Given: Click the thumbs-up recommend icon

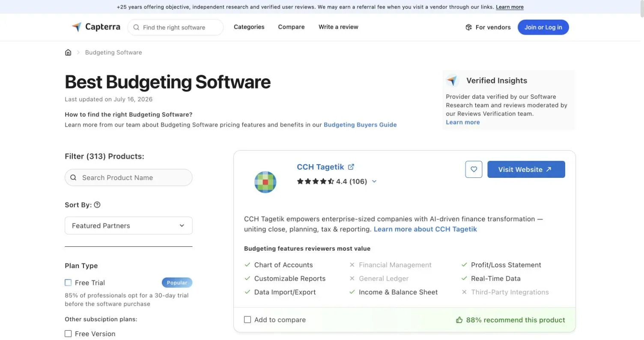Looking at the screenshot, I should [459, 320].
